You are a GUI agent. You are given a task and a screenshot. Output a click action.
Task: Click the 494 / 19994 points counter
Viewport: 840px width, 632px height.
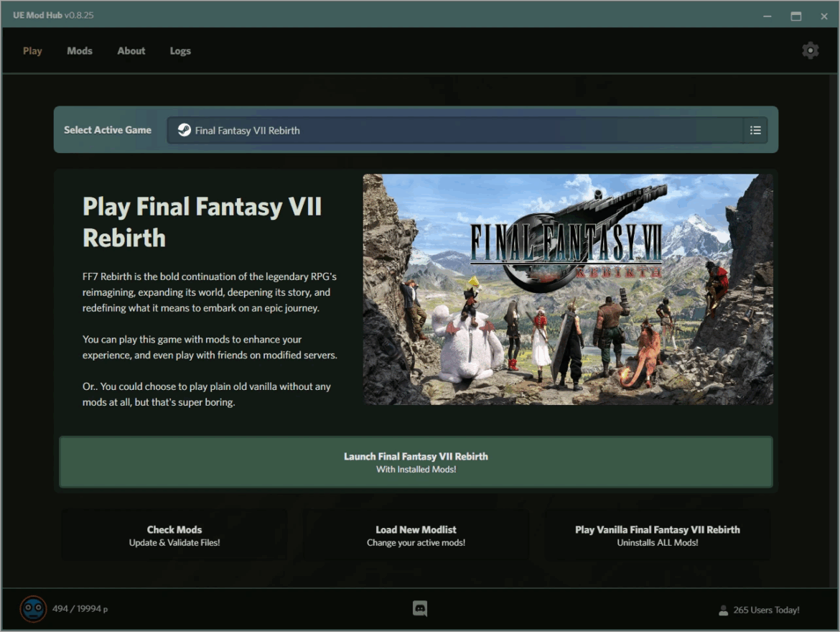click(x=80, y=609)
